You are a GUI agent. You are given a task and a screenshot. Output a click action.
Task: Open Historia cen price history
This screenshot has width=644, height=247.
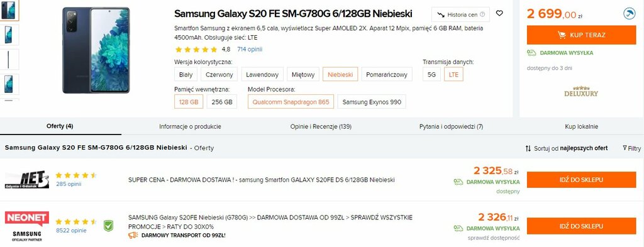tap(460, 15)
